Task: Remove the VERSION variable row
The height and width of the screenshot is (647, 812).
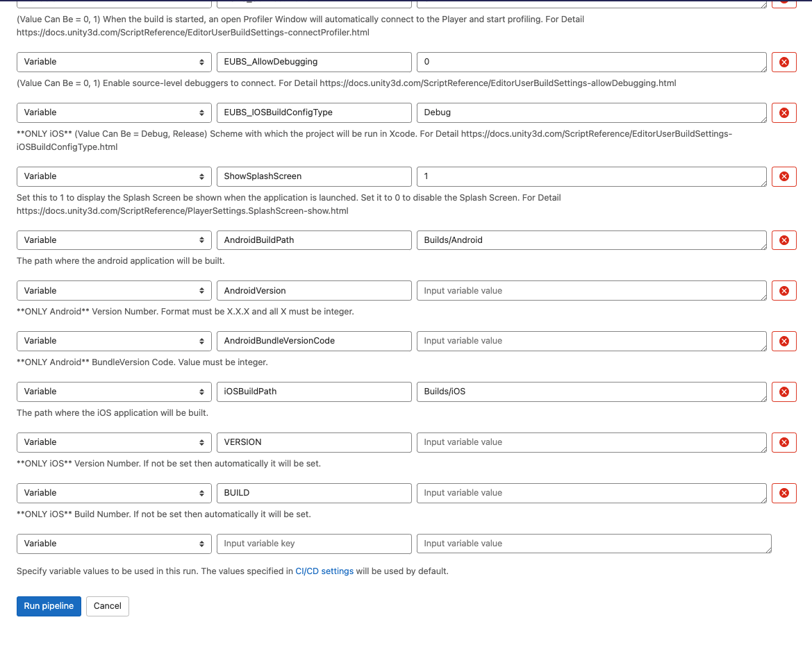Action: tap(784, 442)
